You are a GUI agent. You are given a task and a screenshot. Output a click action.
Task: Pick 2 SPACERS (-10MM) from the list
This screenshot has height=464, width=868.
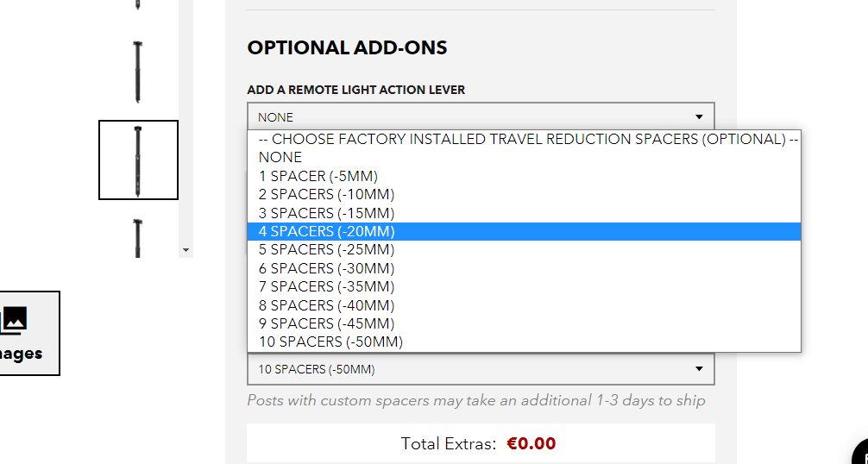tap(326, 194)
